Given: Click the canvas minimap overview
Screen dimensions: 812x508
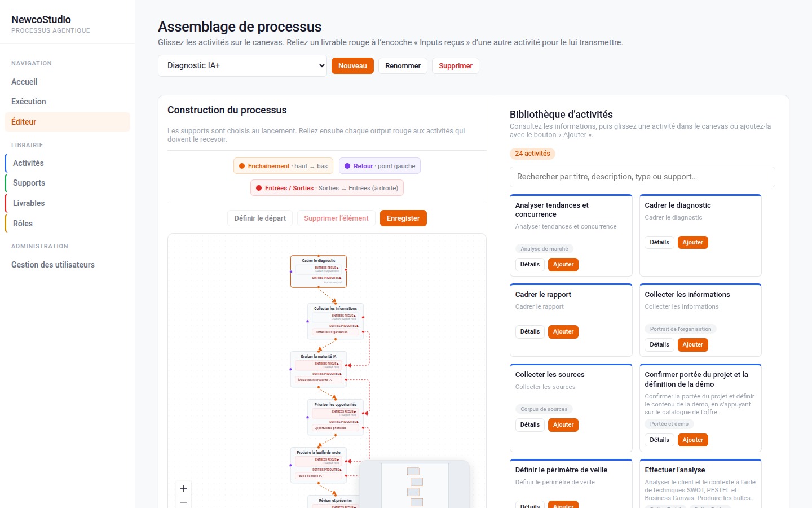Looking at the screenshot, I should coord(414,484).
